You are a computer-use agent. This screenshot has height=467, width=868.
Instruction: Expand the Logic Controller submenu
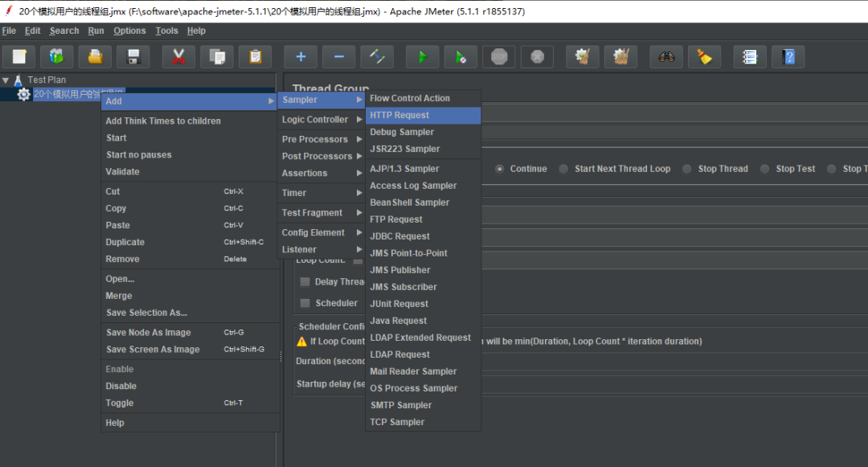(x=321, y=120)
